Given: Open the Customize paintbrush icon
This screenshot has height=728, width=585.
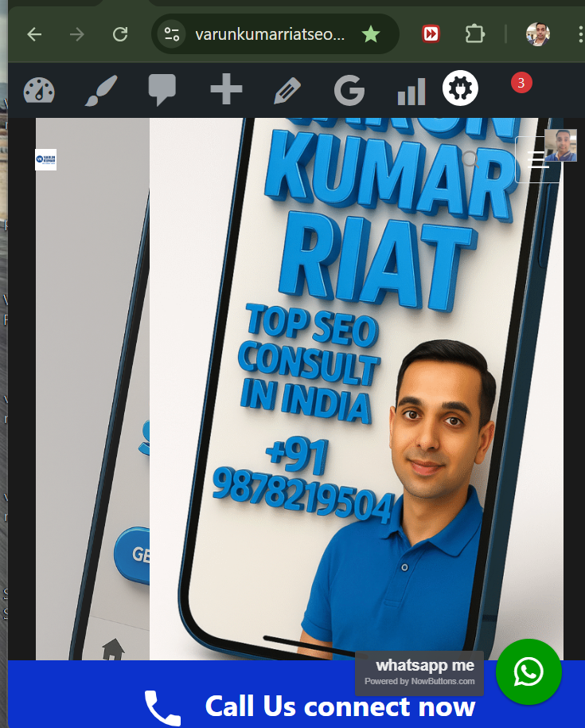Looking at the screenshot, I should tap(100, 90).
